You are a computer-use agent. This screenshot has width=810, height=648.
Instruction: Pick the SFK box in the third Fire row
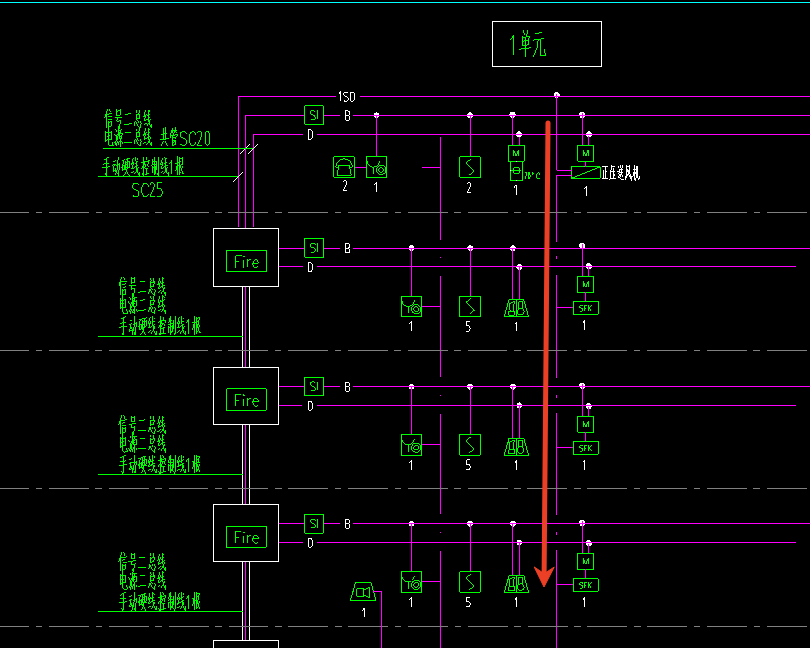click(586, 585)
